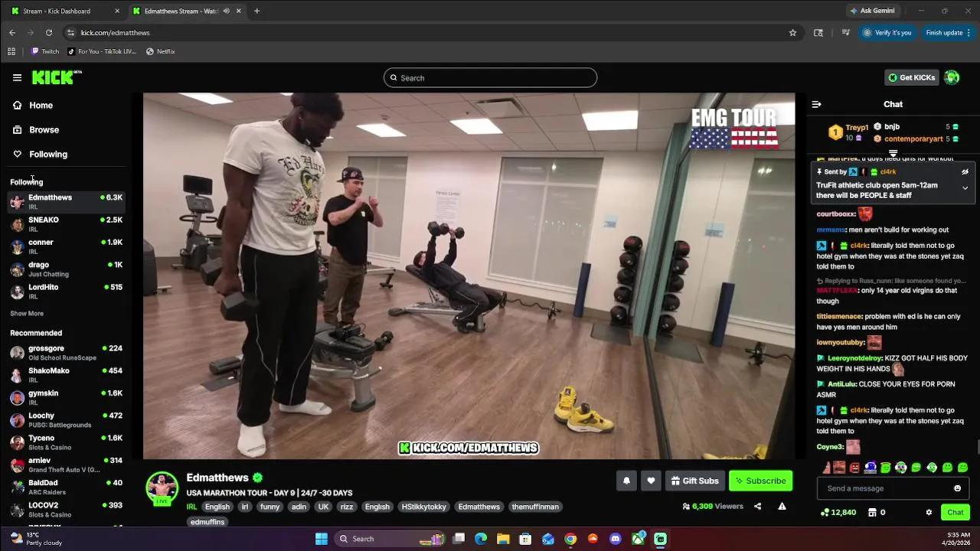Open the Netflix bookmark
Viewport: 980px width, 551px height.
tap(160, 51)
